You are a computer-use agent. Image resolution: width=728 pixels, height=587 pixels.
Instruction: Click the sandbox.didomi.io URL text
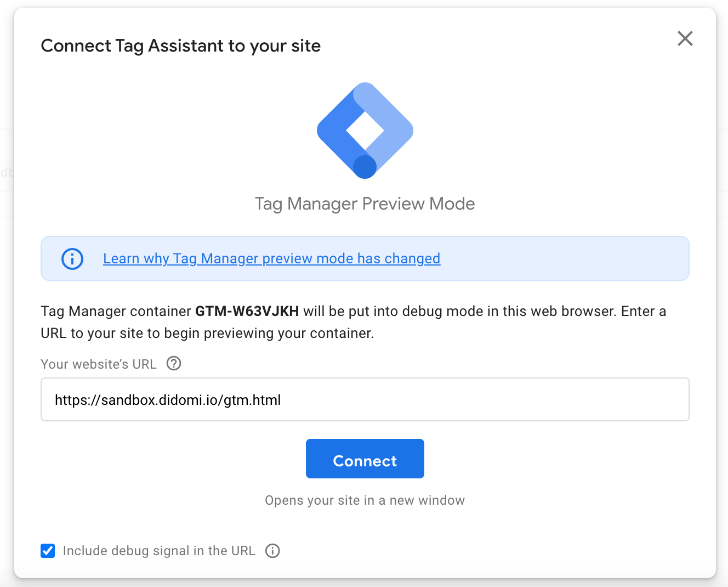tap(168, 400)
